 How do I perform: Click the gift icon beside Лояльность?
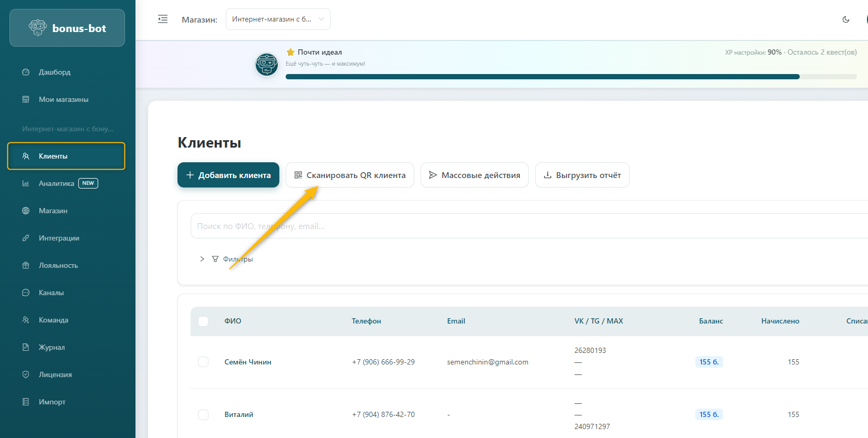[x=26, y=265]
